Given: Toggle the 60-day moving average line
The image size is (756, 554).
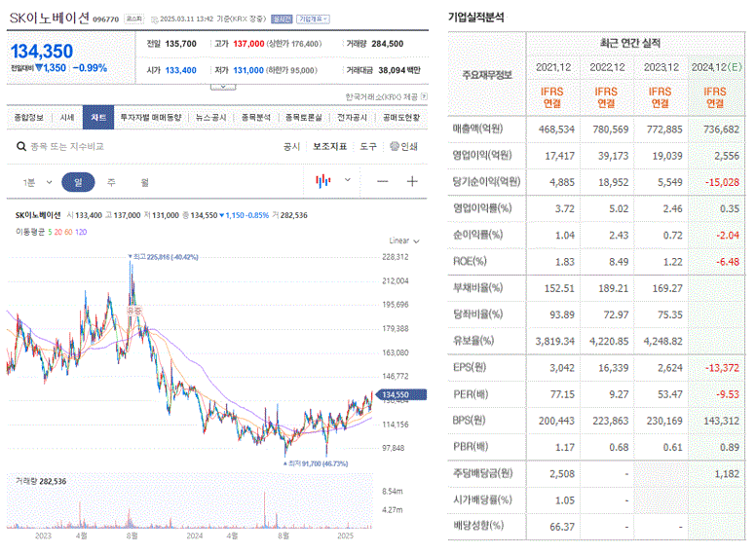Looking at the screenshot, I should pyautogui.click(x=68, y=232).
